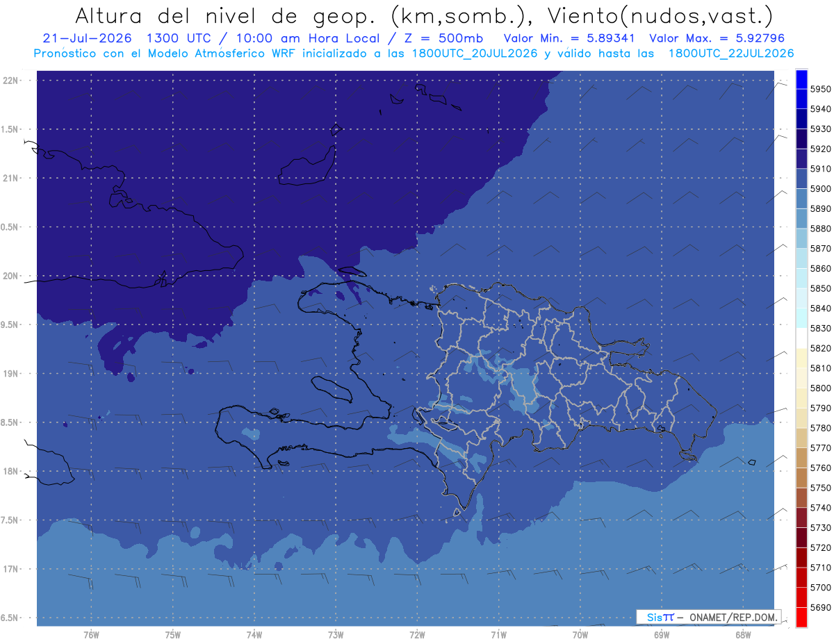Pick the bright blue swatch above 5950
Screen dimensions: 834x644
(801, 79)
